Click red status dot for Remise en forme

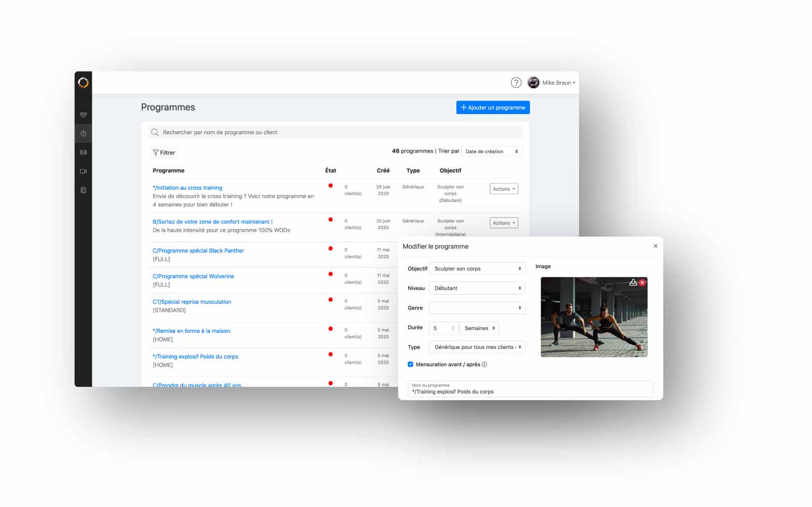tap(330, 329)
